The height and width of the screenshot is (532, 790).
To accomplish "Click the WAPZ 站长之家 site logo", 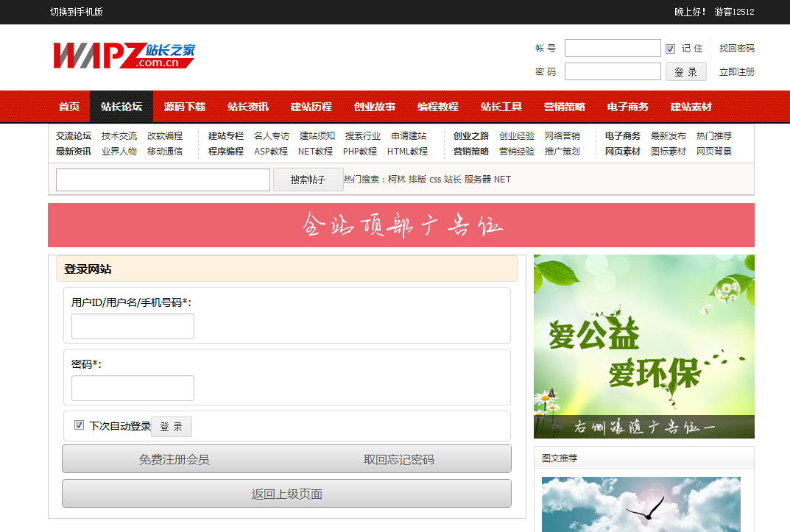I will click(x=124, y=56).
